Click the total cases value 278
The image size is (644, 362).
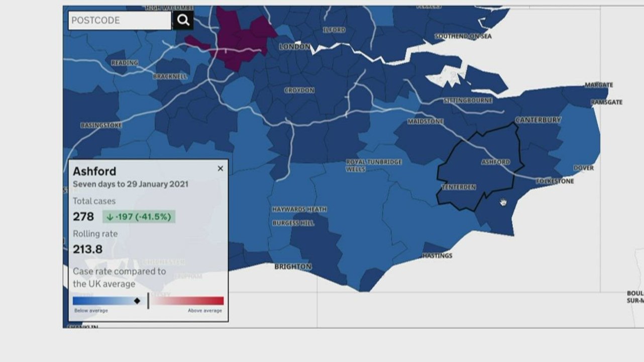[x=83, y=217]
